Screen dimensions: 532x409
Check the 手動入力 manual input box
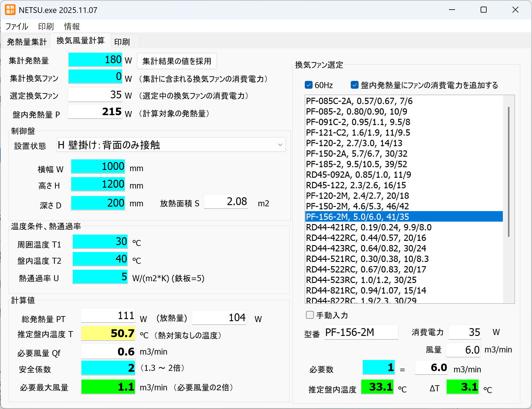(310, 315)
